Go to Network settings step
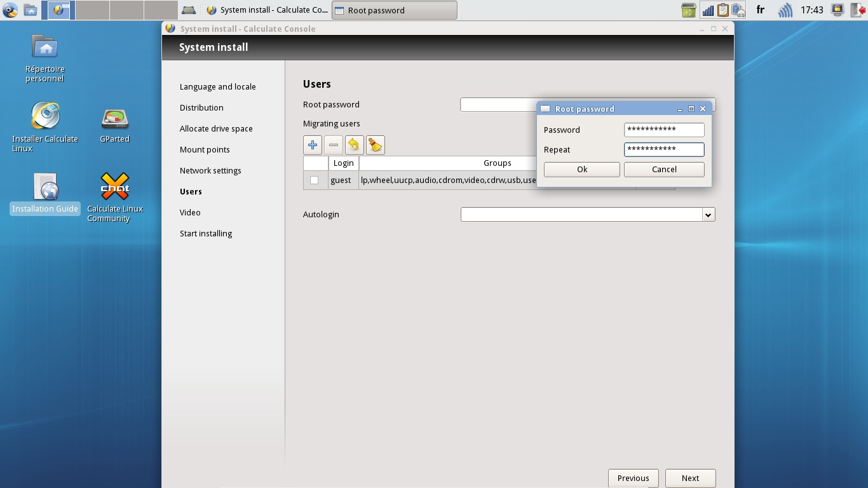The width and height of the screenshot is (868, 488). point(210,170)
